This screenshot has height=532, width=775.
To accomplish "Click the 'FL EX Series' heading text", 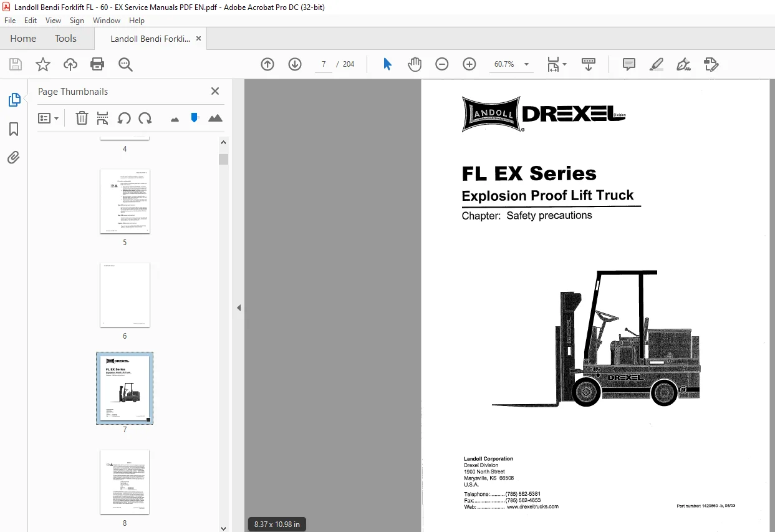I will point(529,173).
